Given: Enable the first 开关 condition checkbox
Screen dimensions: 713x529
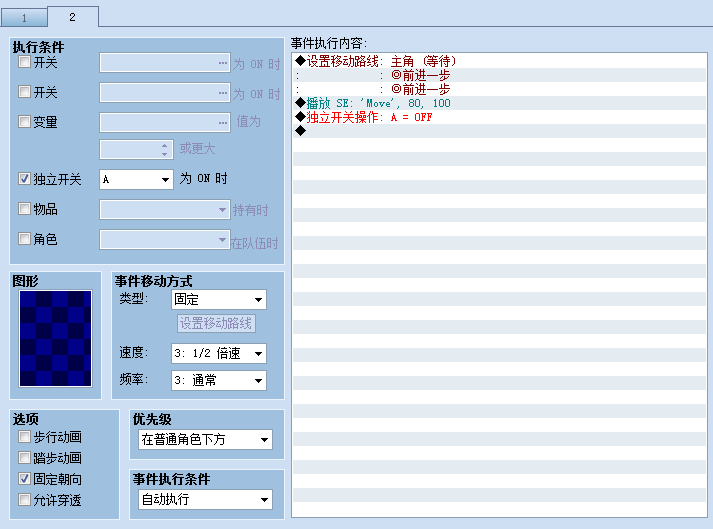Looking at the screenshot, I should click(24, 62).
